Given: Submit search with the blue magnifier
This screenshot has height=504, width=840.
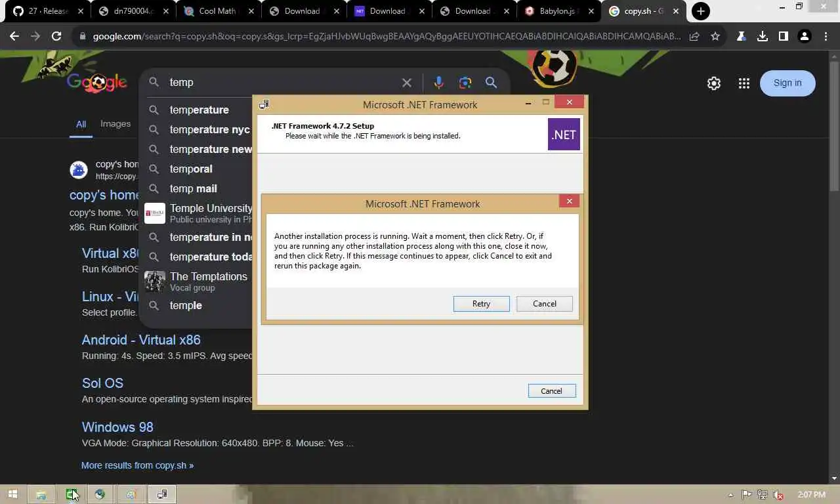Looking at the screenshot, I should point(491,83).
